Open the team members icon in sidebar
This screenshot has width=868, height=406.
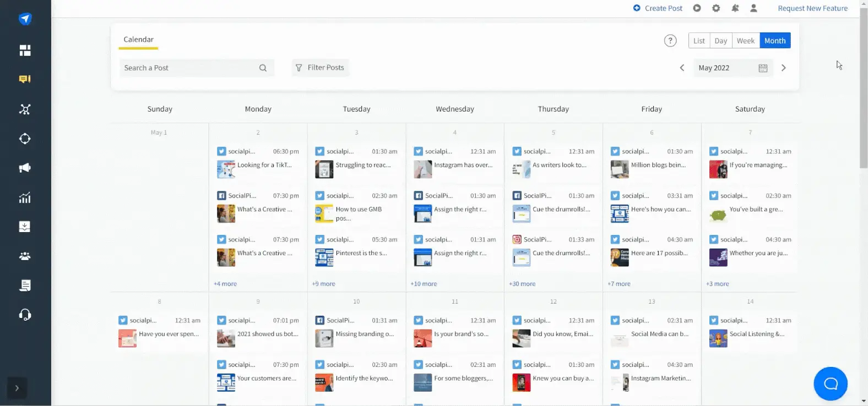25,256
